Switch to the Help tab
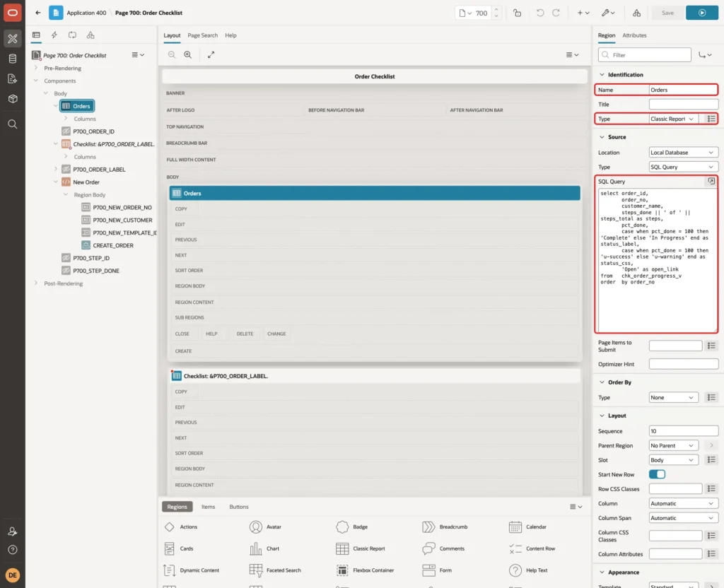 (230, 35)
